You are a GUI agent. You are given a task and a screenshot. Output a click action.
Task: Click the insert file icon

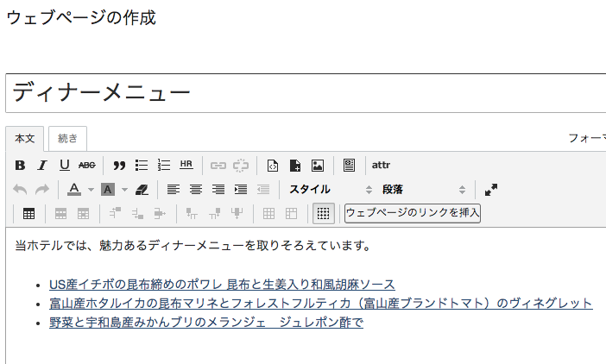pyautogui.click(x=295, y=166)
